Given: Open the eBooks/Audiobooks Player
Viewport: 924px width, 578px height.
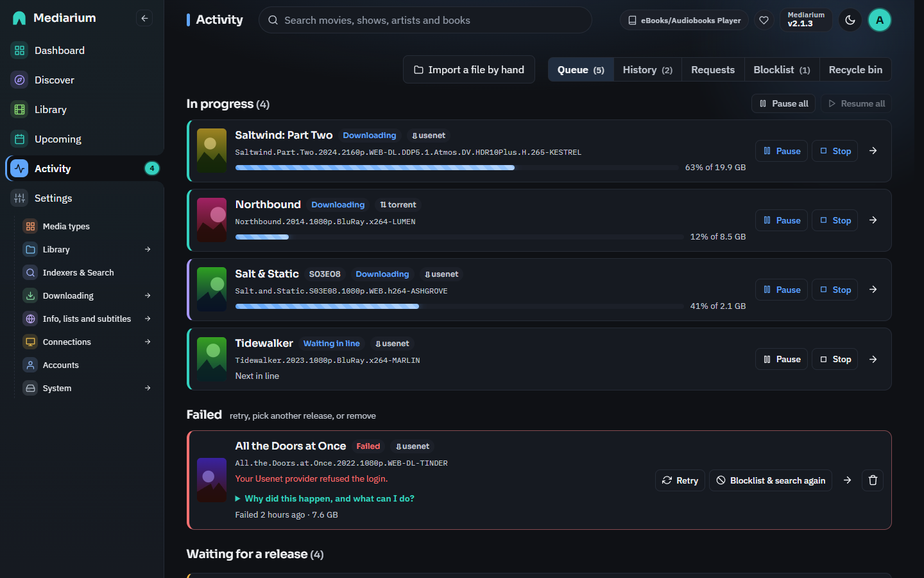Looking at the screenshot, I should [x=684, y=20].
